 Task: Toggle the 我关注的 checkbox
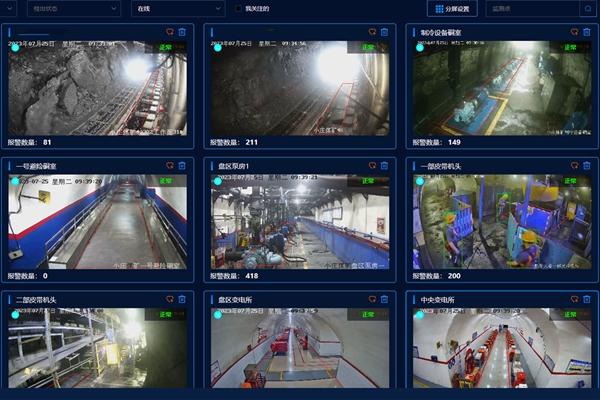point(237,8)
